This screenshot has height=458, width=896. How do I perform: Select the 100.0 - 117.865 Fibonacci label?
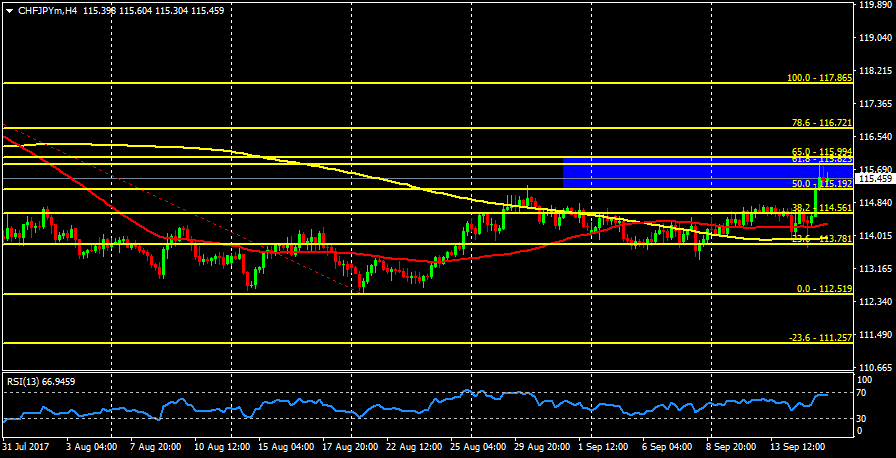[x=819, y=77]
